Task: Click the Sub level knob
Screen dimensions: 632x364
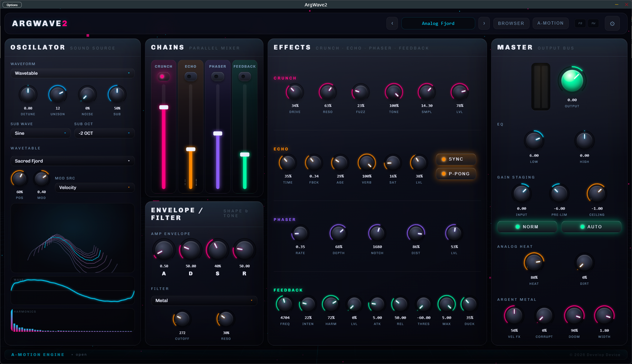Action: 117,94
